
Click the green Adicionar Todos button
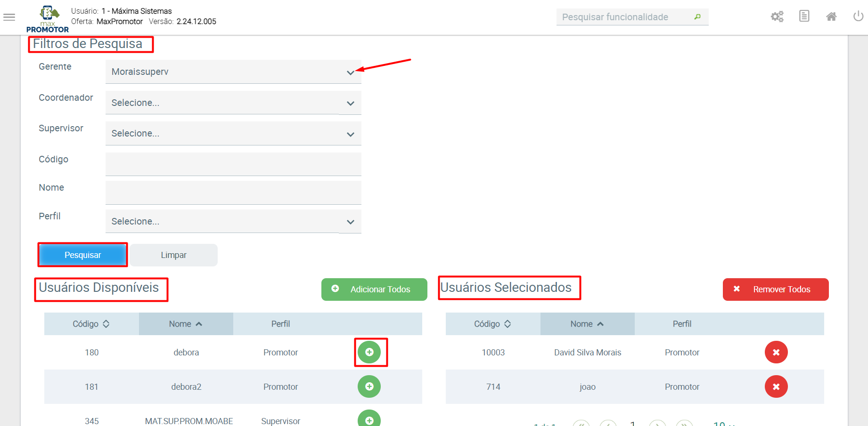click(x=374, y=289)
